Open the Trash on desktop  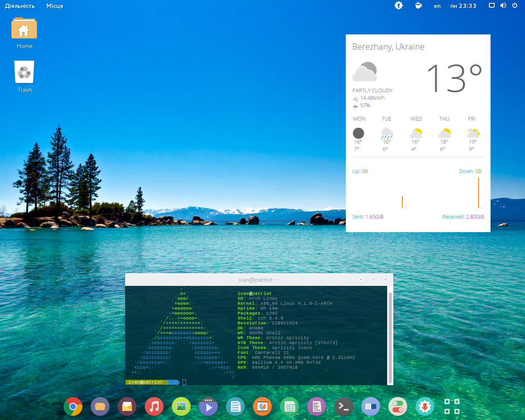24,77
